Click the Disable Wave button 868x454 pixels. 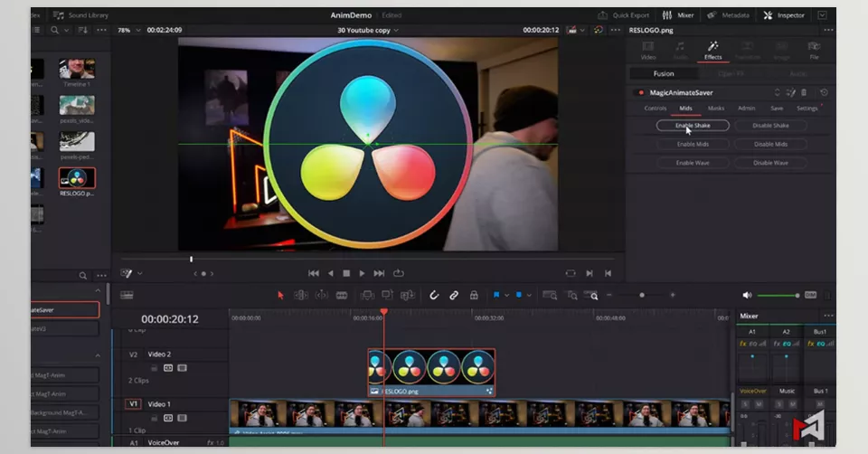770,164
